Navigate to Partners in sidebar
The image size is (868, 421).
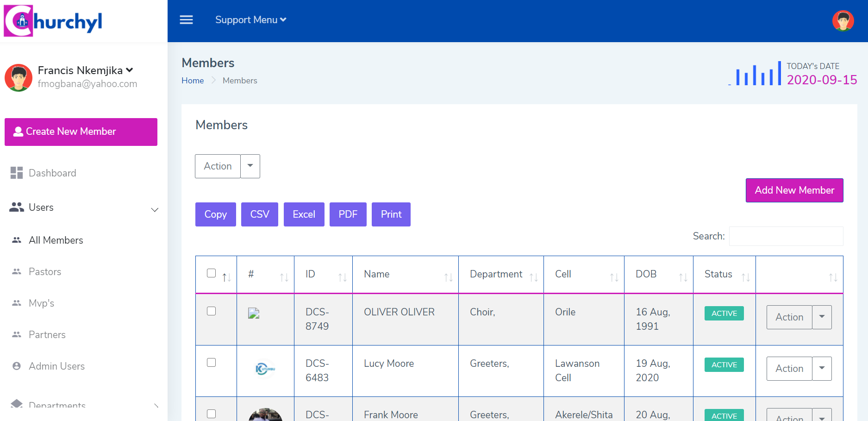point(47,334)
